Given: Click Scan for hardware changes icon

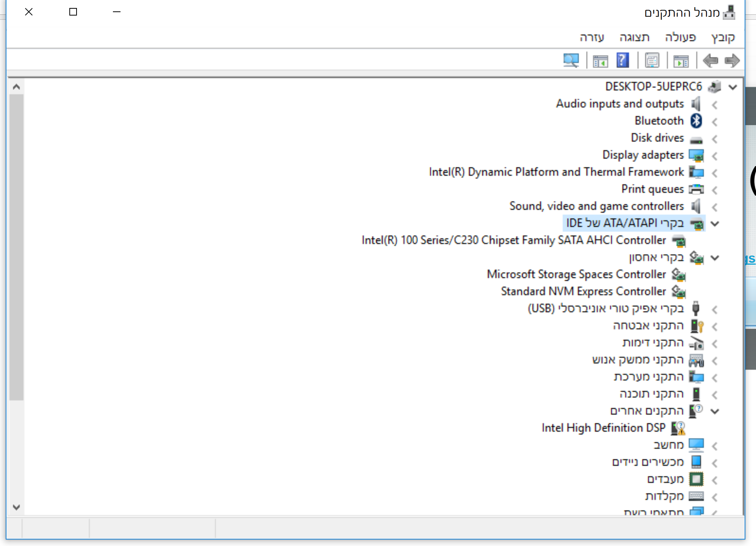Looking at the screenshot, I should coord(571,61).
